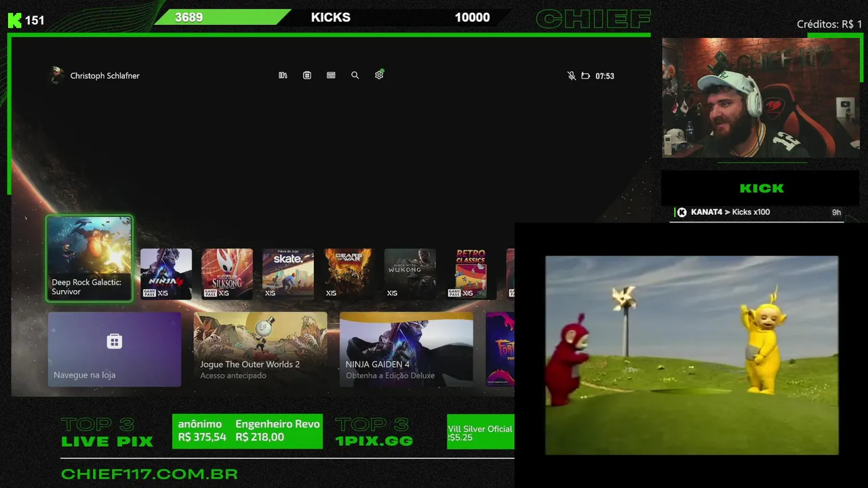Open the Retro Classics game tile
Screen dimensions: 868x488
click(x=471, y=274)
